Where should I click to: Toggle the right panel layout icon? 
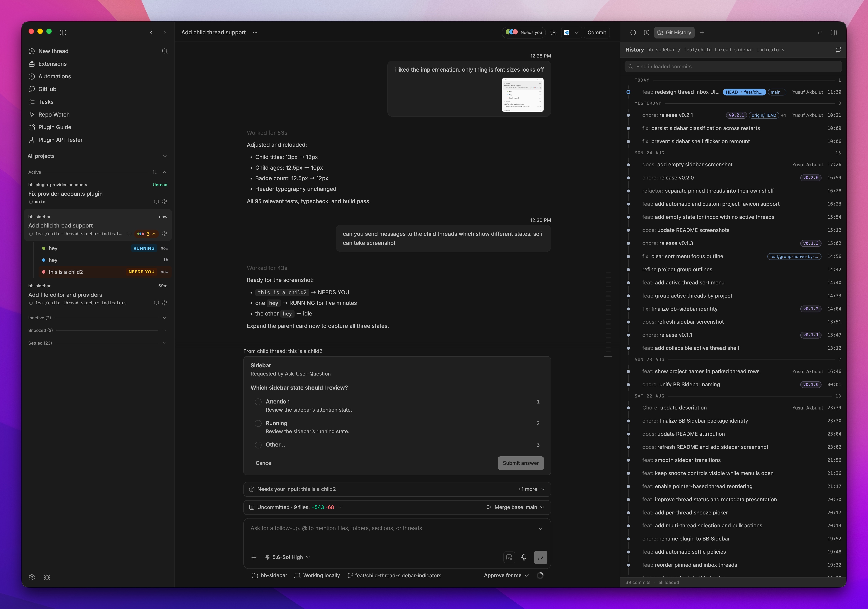[x=834, y=33]
